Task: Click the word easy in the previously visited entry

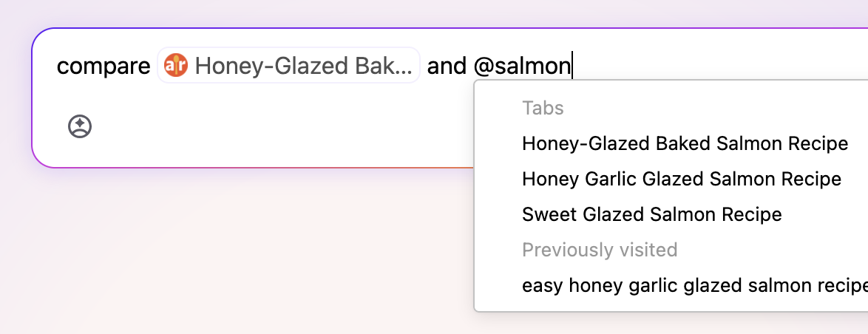Action: point(542,285)
